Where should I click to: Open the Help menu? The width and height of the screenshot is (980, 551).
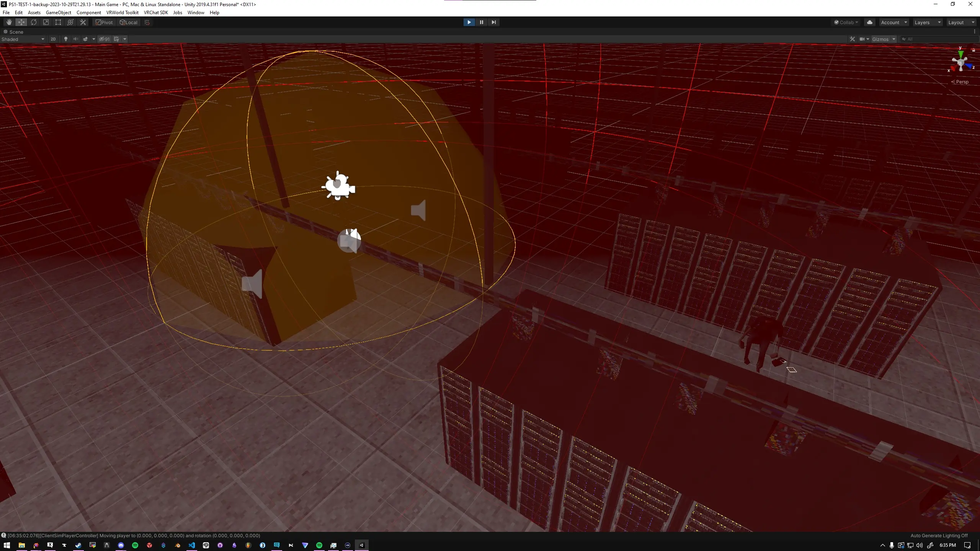point(214,12)
